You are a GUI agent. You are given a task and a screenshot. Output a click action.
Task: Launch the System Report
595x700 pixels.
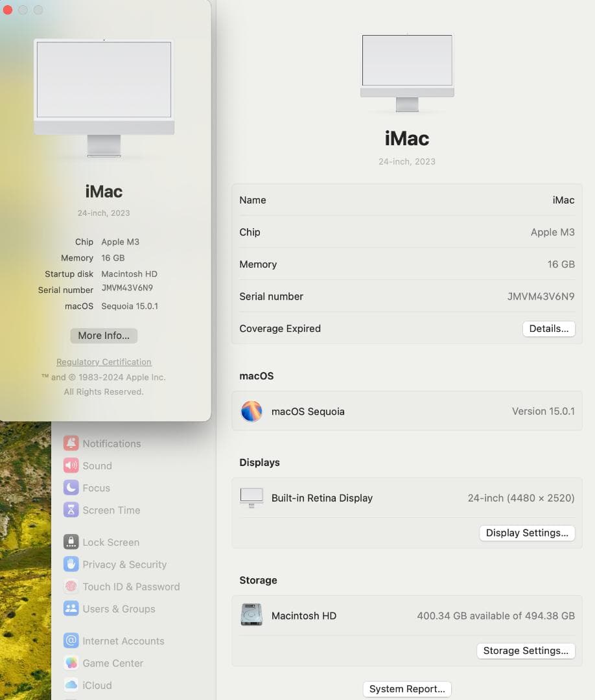click(406, 689)
